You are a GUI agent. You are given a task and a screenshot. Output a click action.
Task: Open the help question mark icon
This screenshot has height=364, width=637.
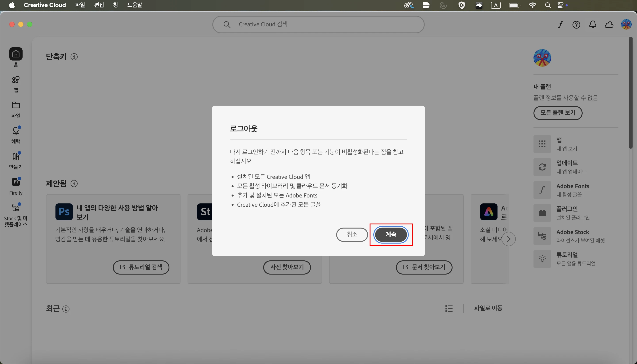point(576,25)
